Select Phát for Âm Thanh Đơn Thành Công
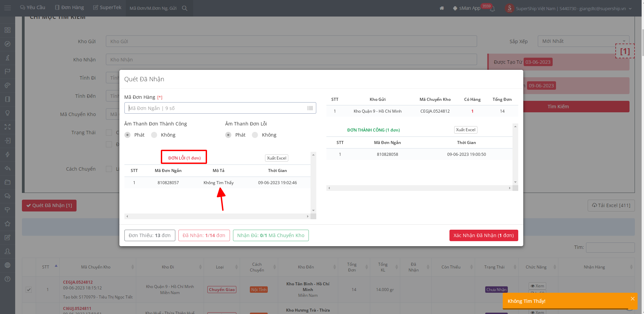 coord(127,135)
